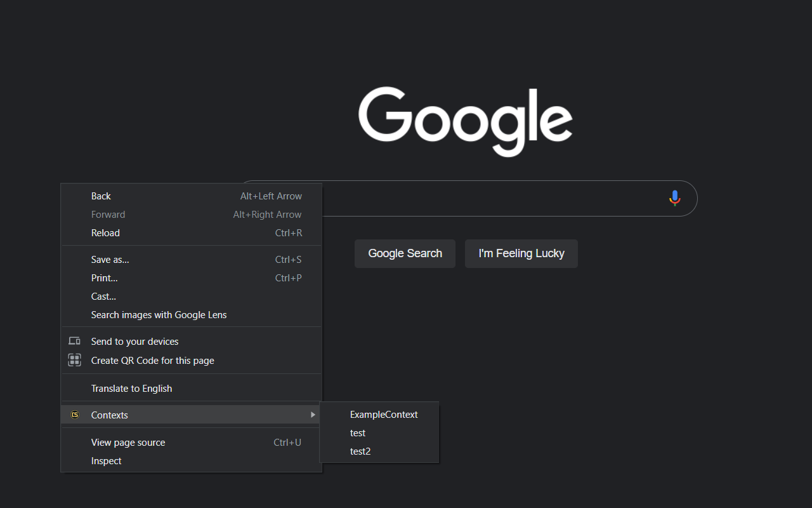Expand the Contexts submenu arrow

[313, 415]
